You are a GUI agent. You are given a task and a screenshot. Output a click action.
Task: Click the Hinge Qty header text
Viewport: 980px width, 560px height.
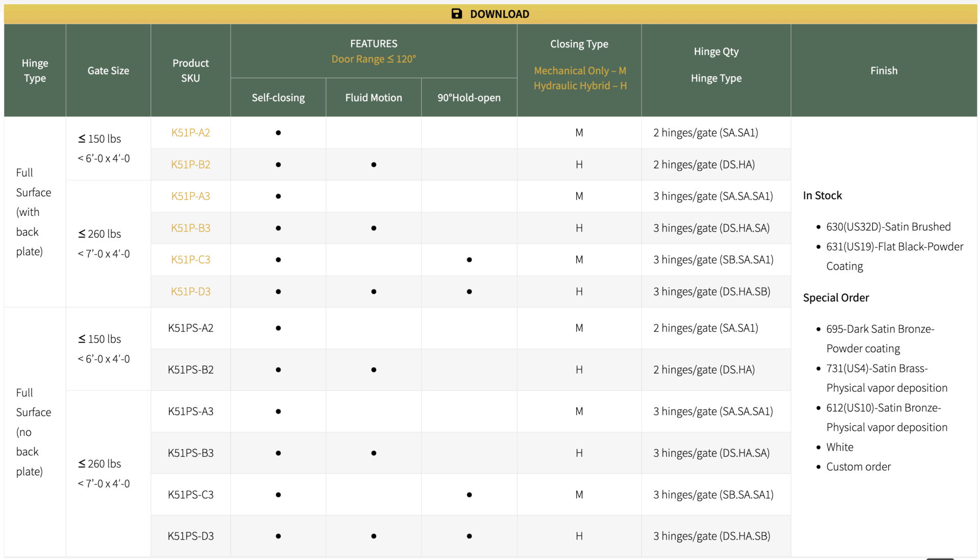tap(716, 52)
